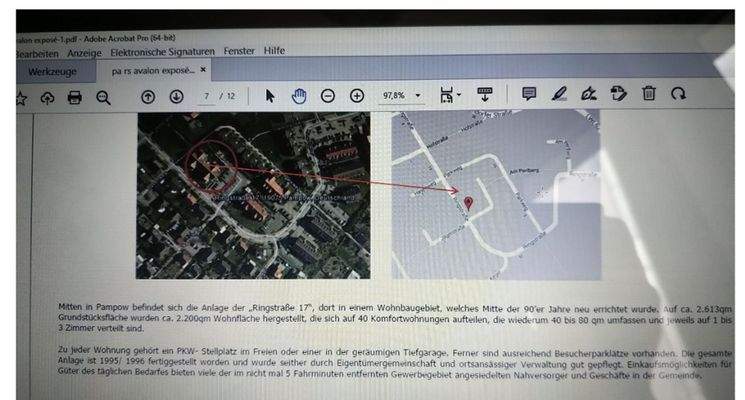Click the 'Mitten in Pampow' paragraph text

coord(394,317)
